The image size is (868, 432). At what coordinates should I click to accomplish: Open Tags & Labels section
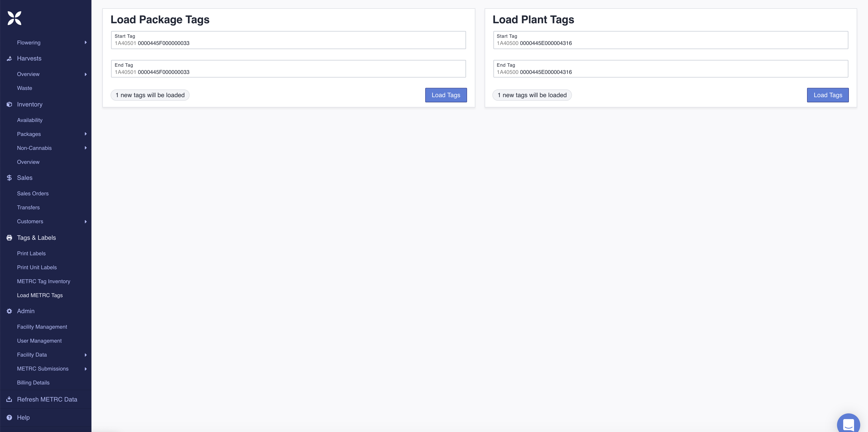pyautogui.click(x=36, y=238)
